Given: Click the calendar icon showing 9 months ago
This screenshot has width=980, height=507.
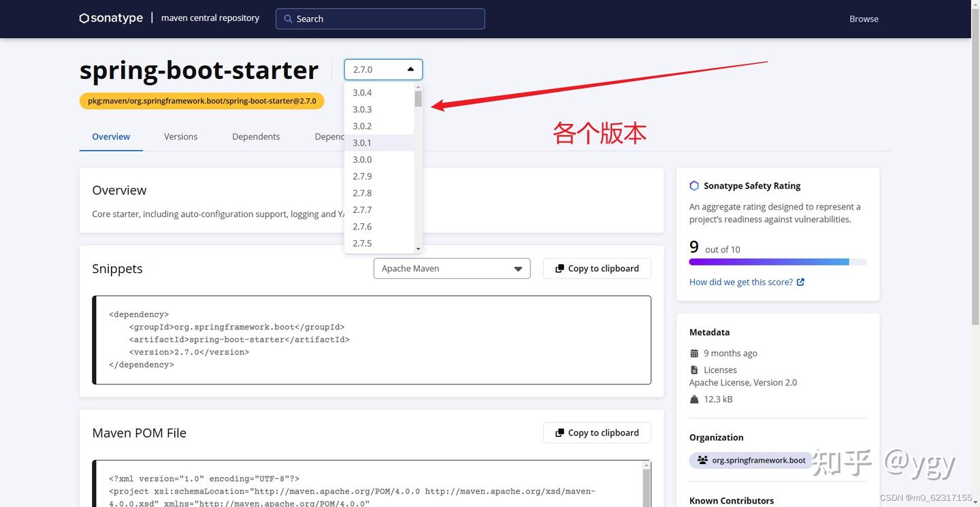Looking at the screenshot, I should [x=694, y=353].
